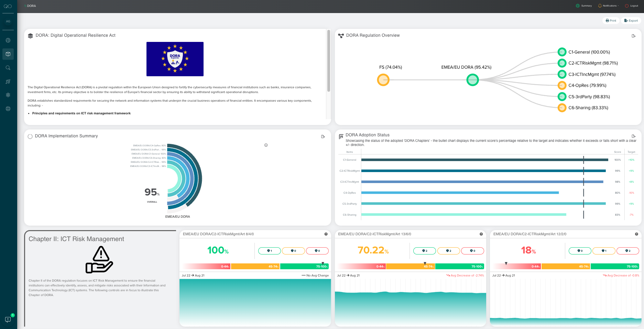Select the atom icon in sidebar
Viewport: 644px width, 329px height.
[x=8, y=95]
